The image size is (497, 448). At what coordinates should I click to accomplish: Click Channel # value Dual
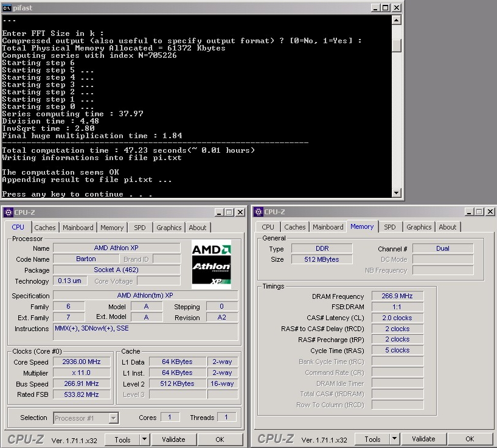pos(443,248)
